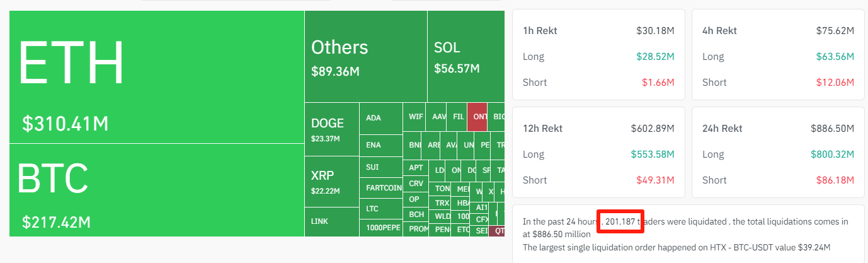
Task: Select the WIF heatmap cell
Action: pos(416,117)
